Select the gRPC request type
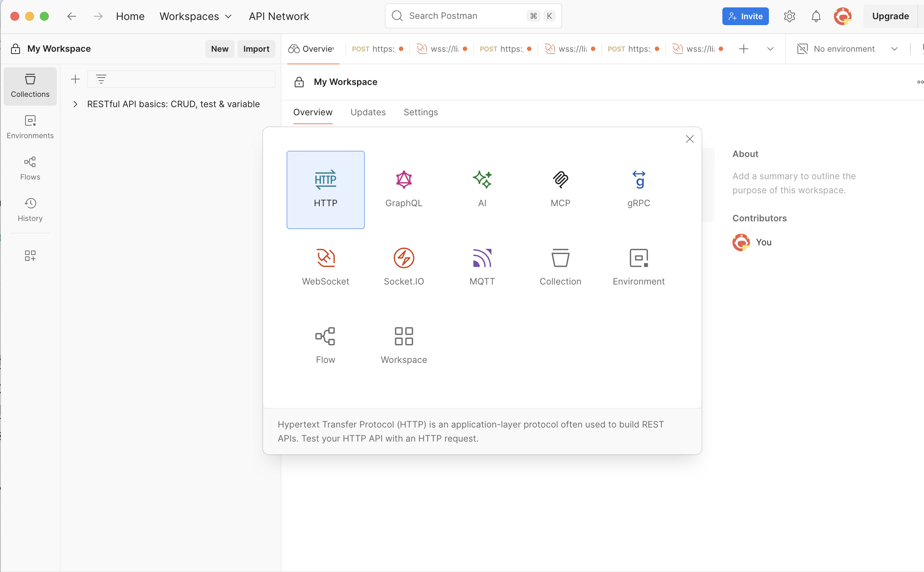The height and width of the screenshot is (572, 924). point(638,189)
